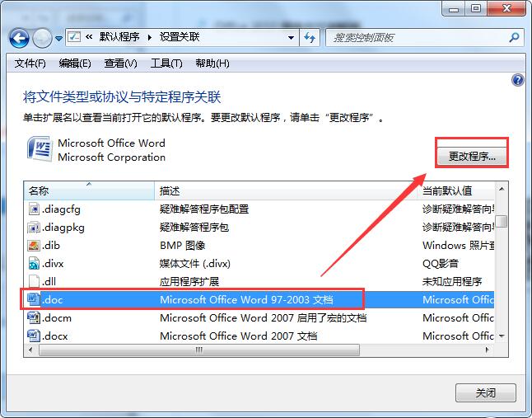Click the « chevron before 默认程序
The width and height of the screenshot is (532, 418).
click(89, 36)
